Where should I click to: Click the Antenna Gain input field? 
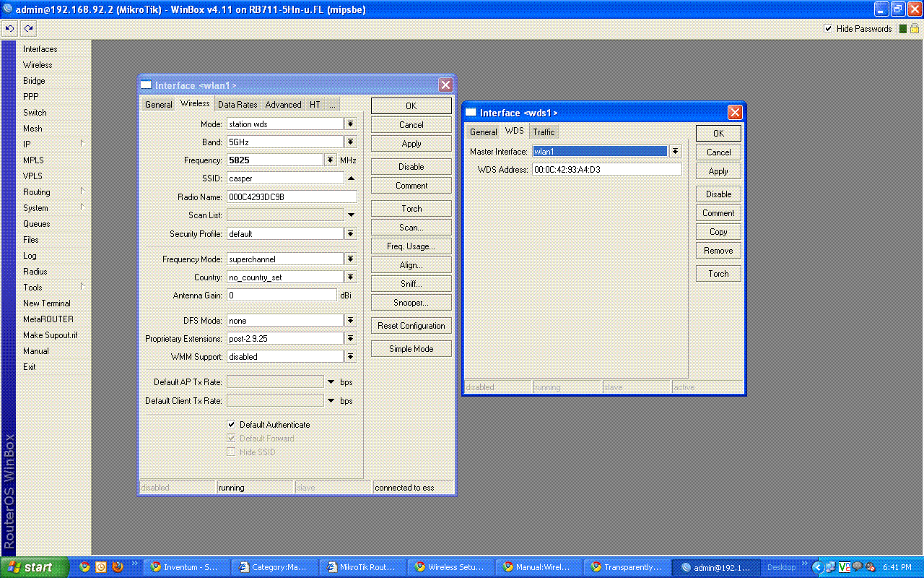282,296
